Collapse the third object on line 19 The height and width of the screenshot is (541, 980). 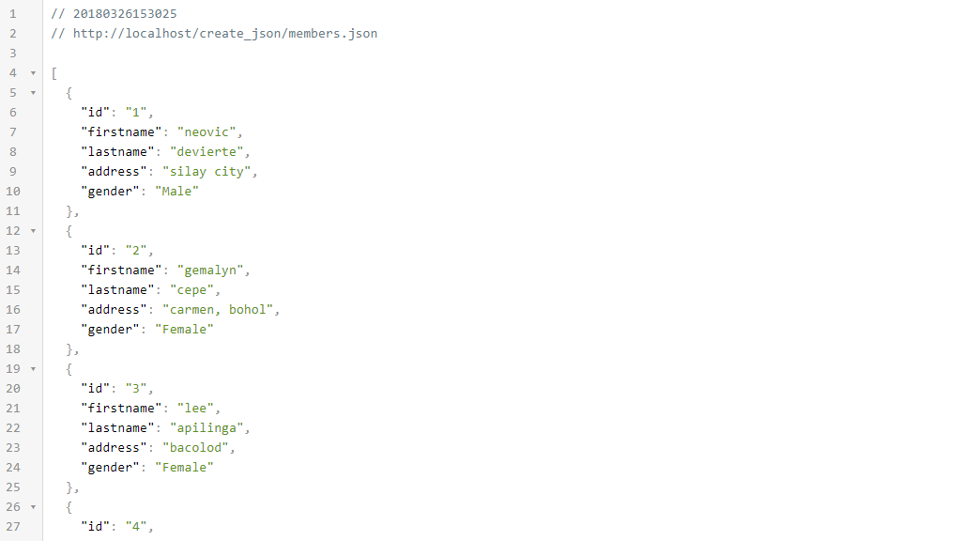[x=33, y=369]
